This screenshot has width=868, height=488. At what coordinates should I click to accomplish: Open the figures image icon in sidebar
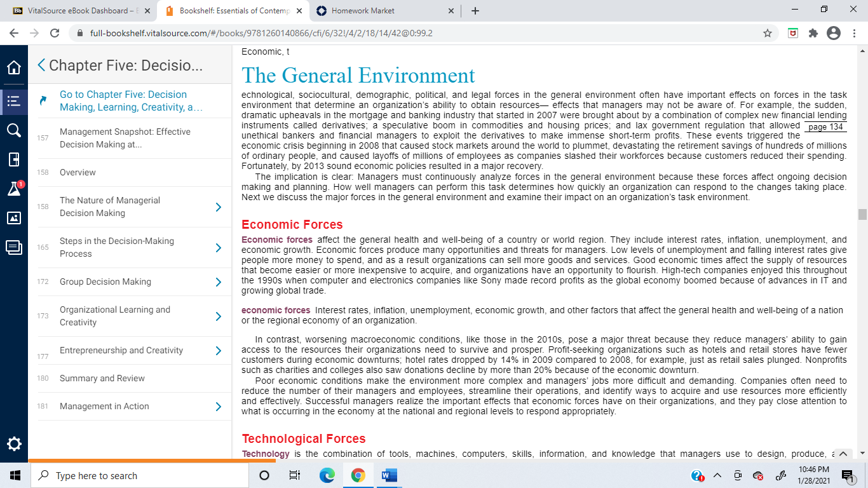pyautogui.click(x=14, y=218)
